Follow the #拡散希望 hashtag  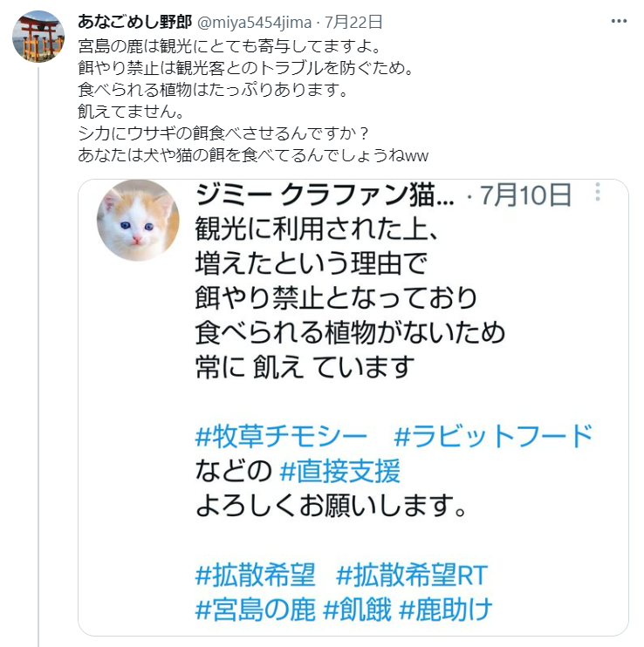255,575
